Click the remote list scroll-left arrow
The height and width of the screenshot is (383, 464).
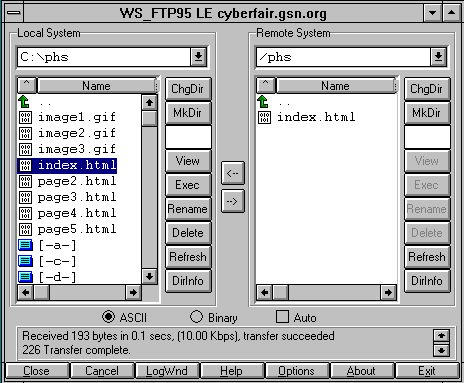click(x=265, y=293)
